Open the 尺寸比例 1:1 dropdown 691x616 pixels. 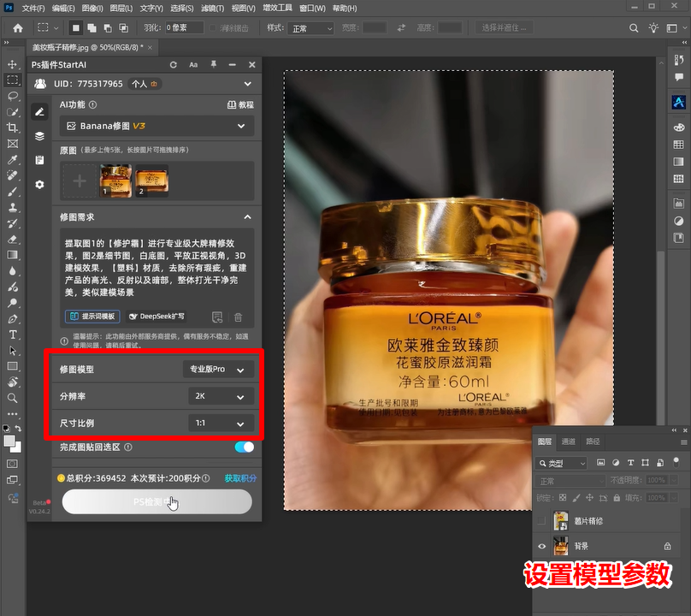coord(221,423)
